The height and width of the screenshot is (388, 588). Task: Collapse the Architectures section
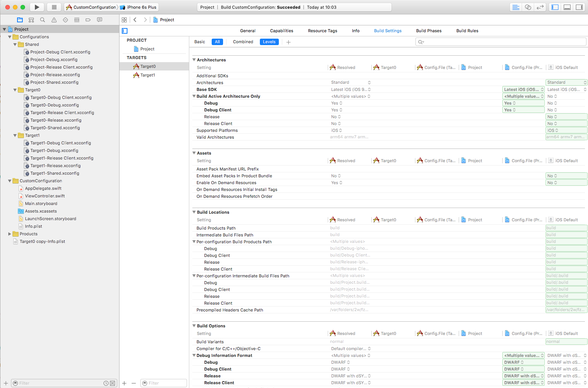[x=194, y=60]
